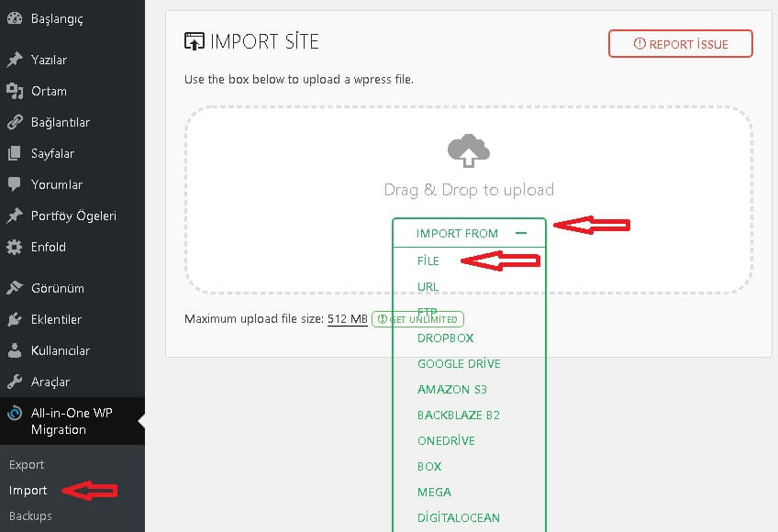Image resolution: width=778 pixels, height=532 pixels.
Task: Choose FTP as the import source
Action: tap(428, 312)
